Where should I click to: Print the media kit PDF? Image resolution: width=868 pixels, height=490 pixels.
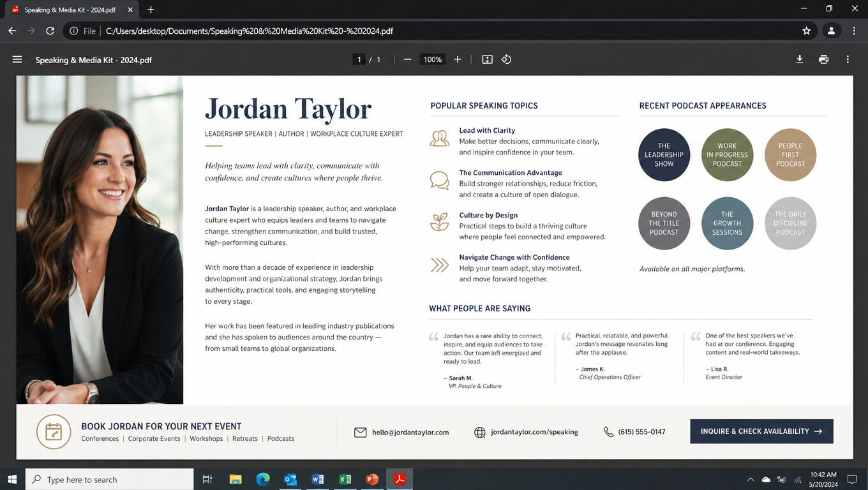pos(824,59)
